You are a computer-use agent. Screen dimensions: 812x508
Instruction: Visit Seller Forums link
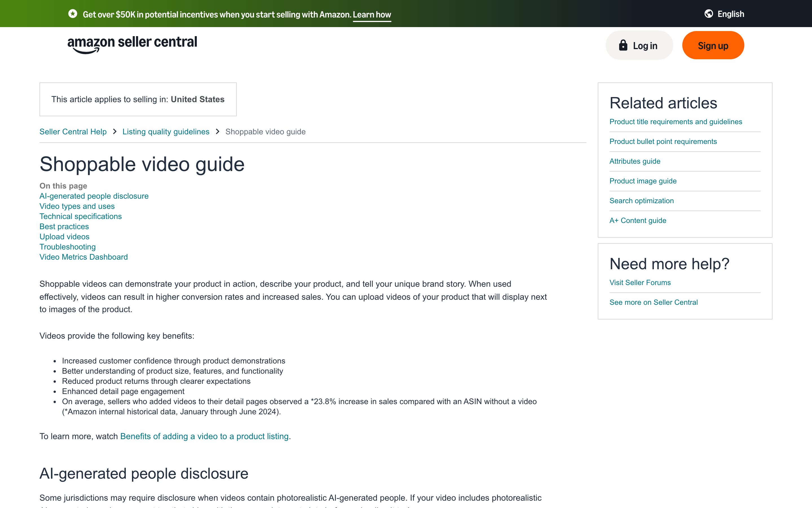640,283
